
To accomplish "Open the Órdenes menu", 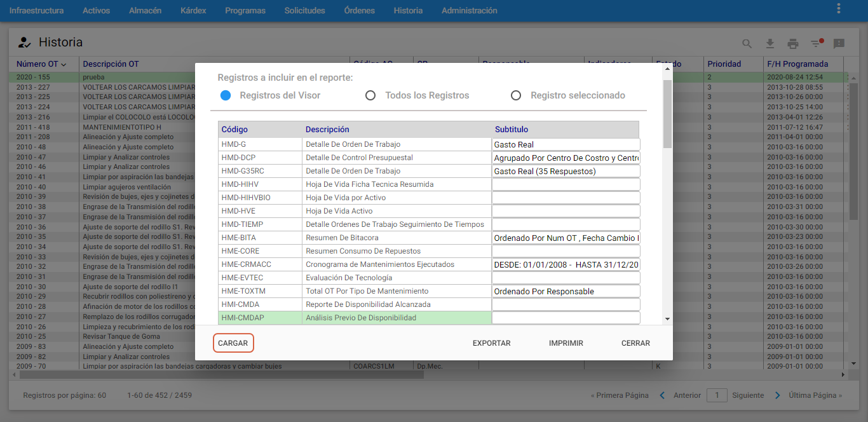I will (359, 11).
